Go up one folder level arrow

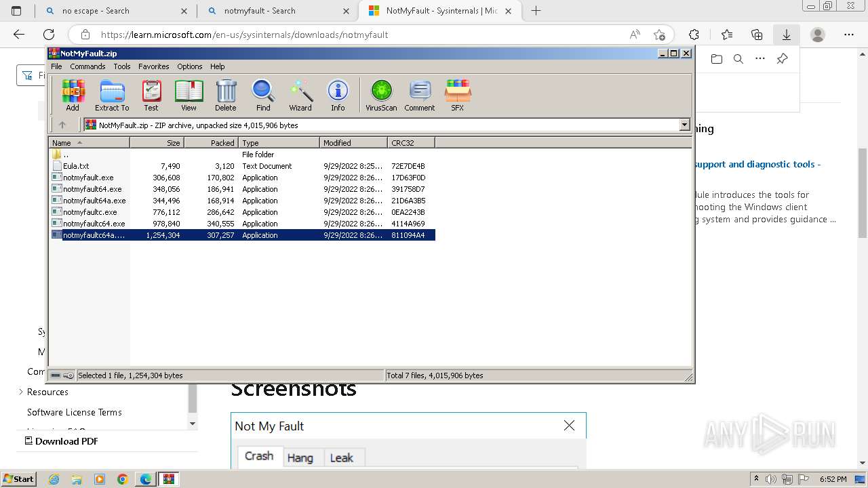(x=62, y=125)
